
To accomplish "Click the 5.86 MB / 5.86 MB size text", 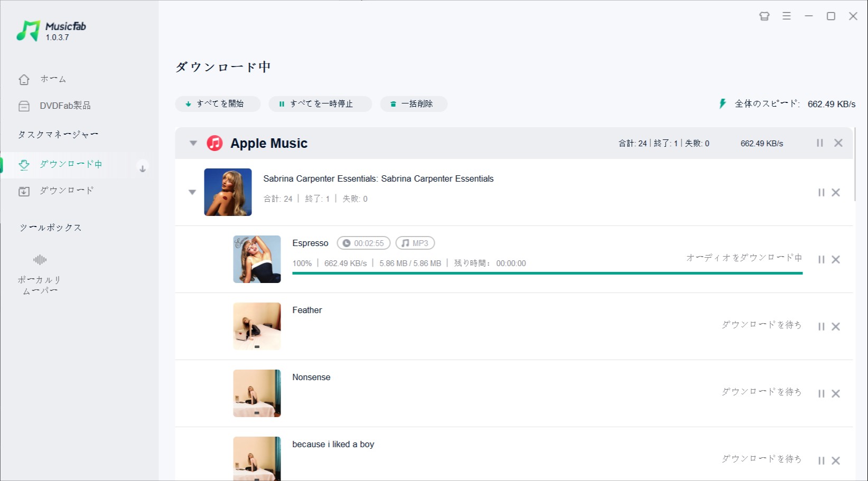I will click(x=410, y=263).
